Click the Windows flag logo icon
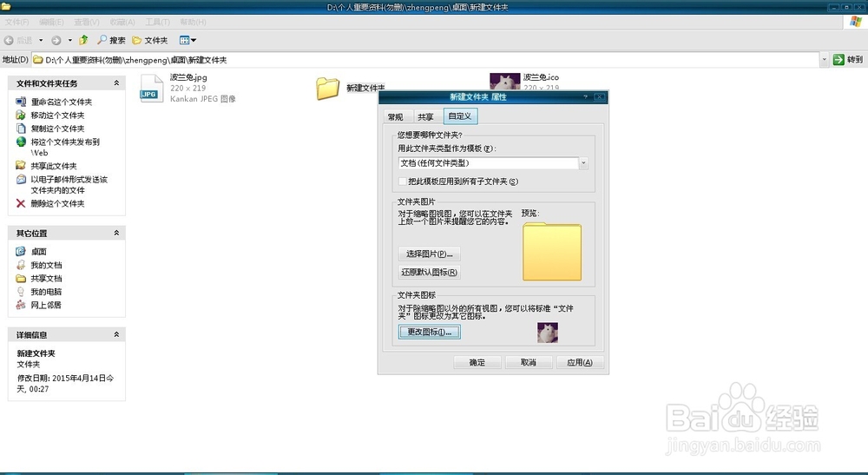This screenshot has height=475, width=868. pyautogui.click(x=856, y=22)
